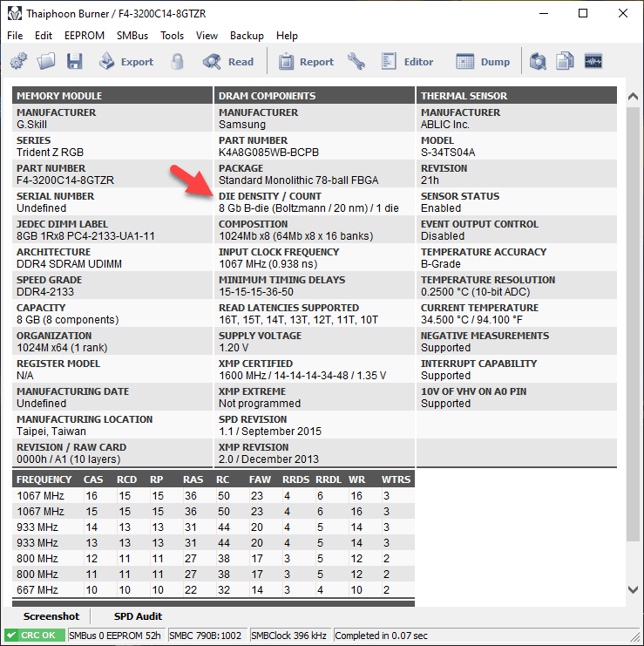Save using the floppy disk icon
The image size is (644, 646).
pyautogui.click(x=75, y=61)
